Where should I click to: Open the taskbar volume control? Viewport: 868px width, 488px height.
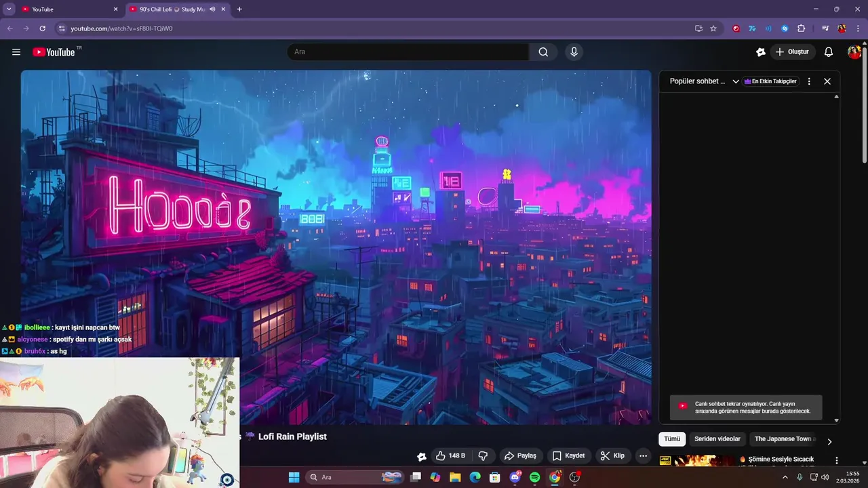click(825, 477)
